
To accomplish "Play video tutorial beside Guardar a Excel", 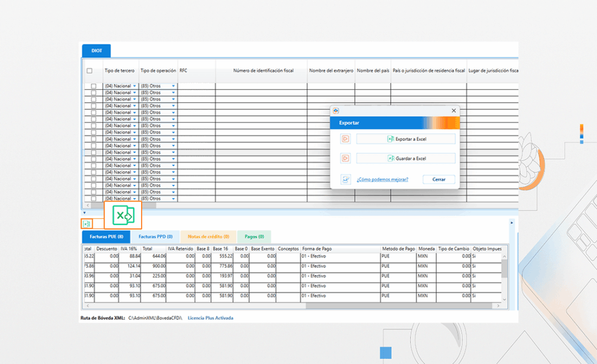I will tap(345, 158).
